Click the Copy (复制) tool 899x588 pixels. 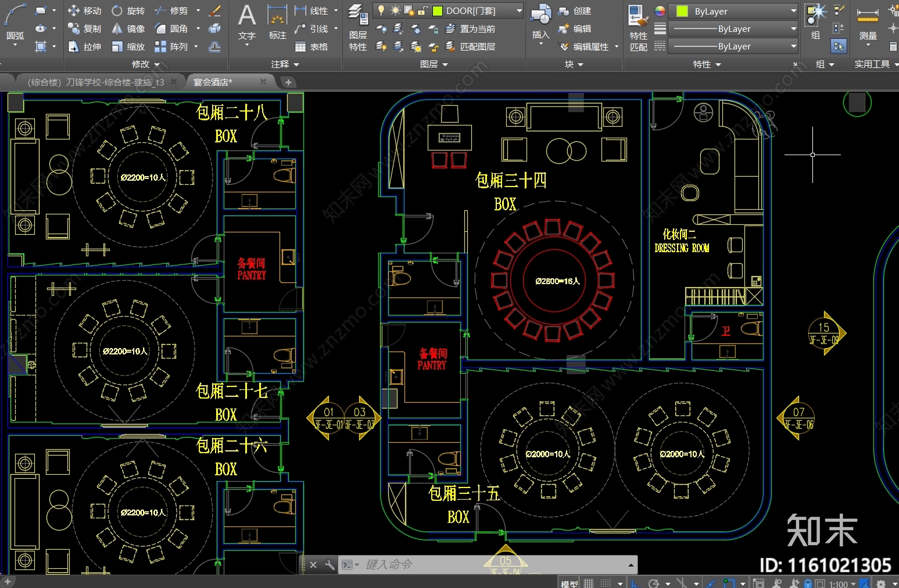(x=85, y=28)
